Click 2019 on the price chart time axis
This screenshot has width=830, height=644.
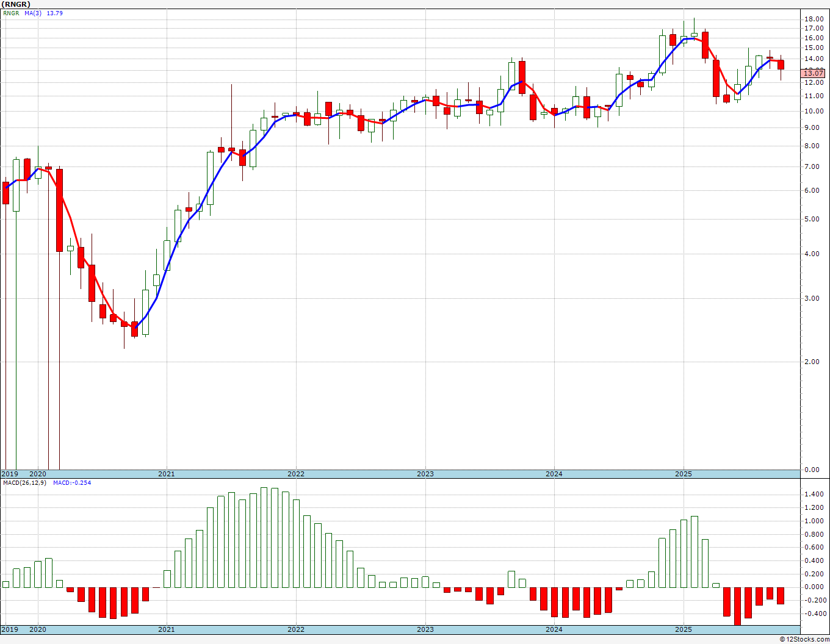click(9, 474)
